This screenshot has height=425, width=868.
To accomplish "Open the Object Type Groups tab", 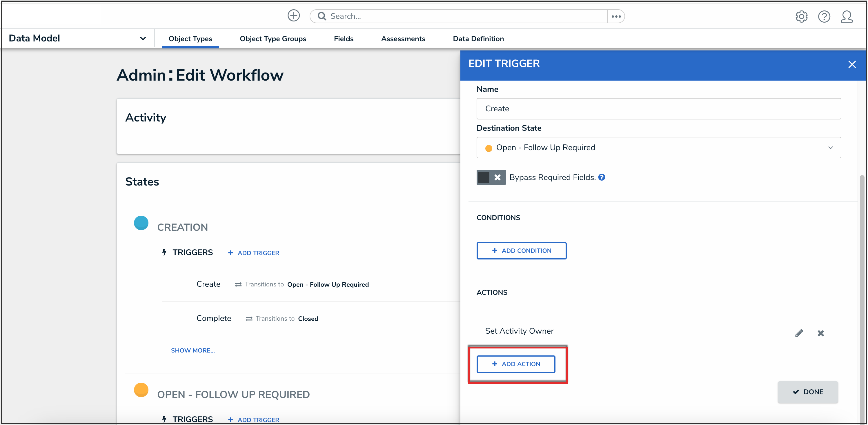I will point(273,39).
